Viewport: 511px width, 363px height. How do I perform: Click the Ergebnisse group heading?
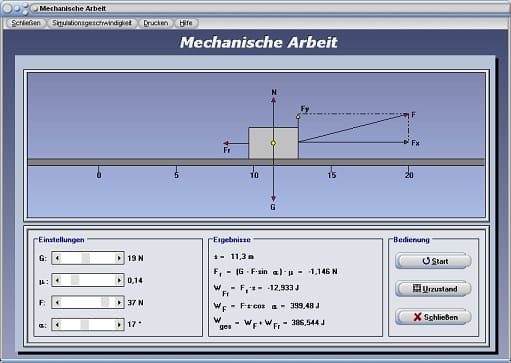[x=232, y=240]
